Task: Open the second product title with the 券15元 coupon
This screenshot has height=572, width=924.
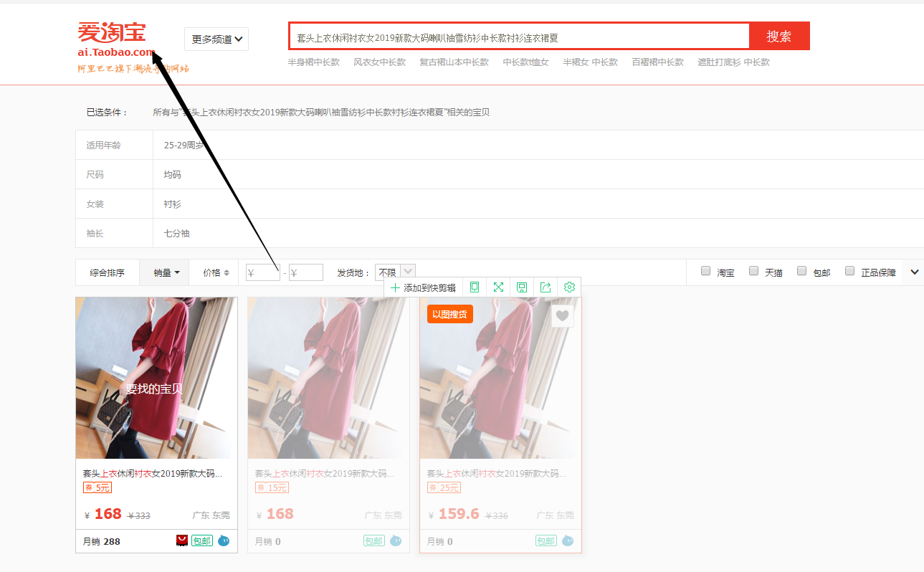Action: click(325, 474)
